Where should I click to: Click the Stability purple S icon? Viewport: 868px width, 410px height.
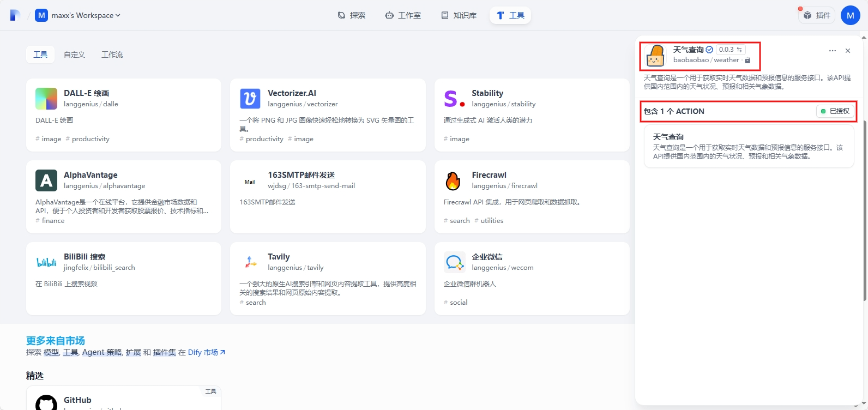[454, 99]
